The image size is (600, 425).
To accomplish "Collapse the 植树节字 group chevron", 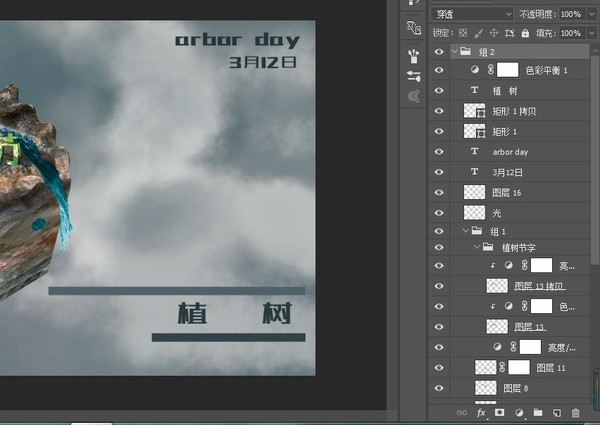I will pos(477,247).
